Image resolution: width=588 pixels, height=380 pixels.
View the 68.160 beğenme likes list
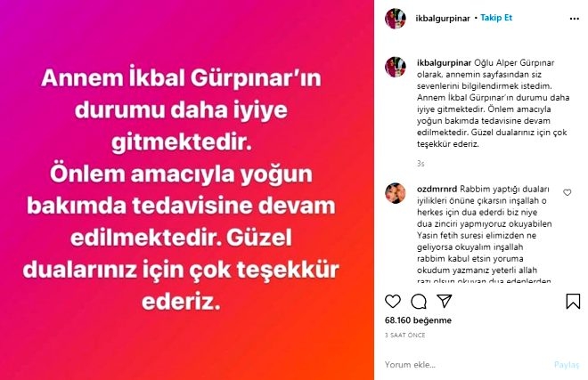pyautogui.click(x=418, y=320)
